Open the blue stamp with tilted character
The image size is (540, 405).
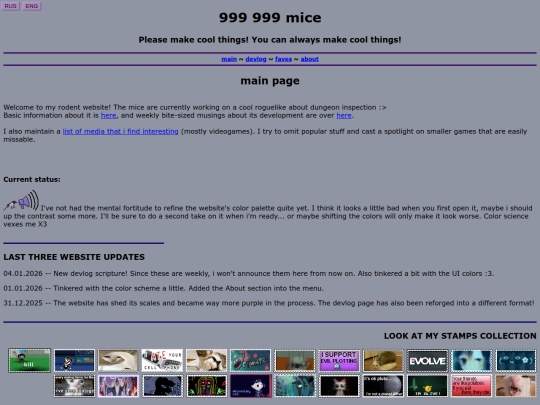coord(74,361)
